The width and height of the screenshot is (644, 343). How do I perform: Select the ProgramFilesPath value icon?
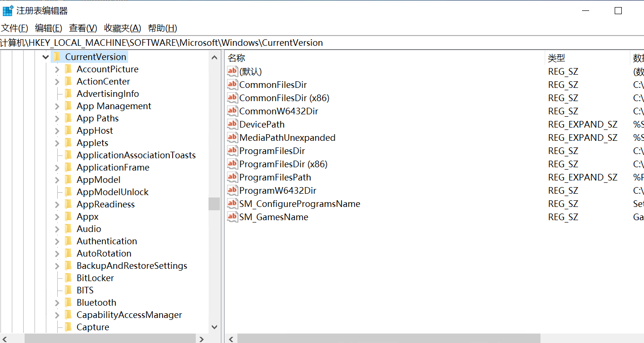[x=232, y=177]
